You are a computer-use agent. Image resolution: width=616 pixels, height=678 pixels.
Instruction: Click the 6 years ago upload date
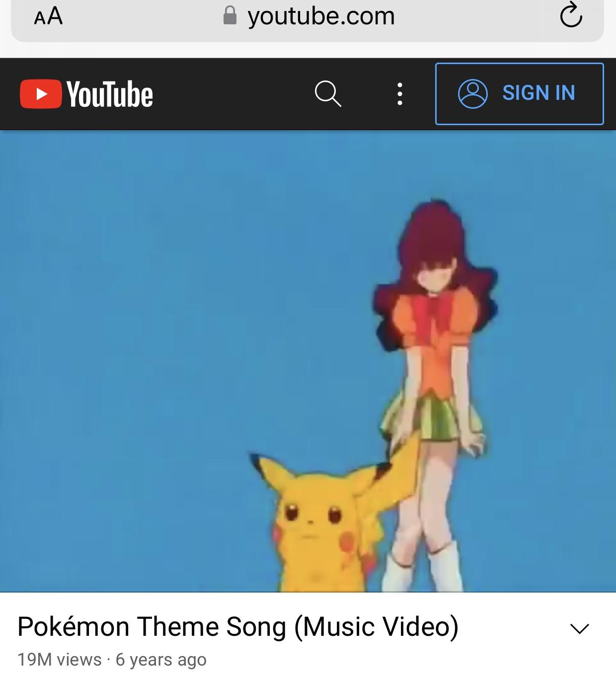161,660
